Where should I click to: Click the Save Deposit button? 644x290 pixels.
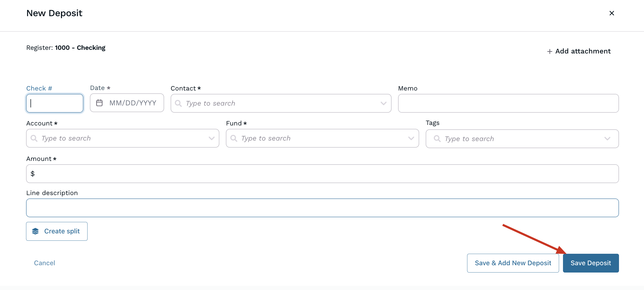[591, 263]
